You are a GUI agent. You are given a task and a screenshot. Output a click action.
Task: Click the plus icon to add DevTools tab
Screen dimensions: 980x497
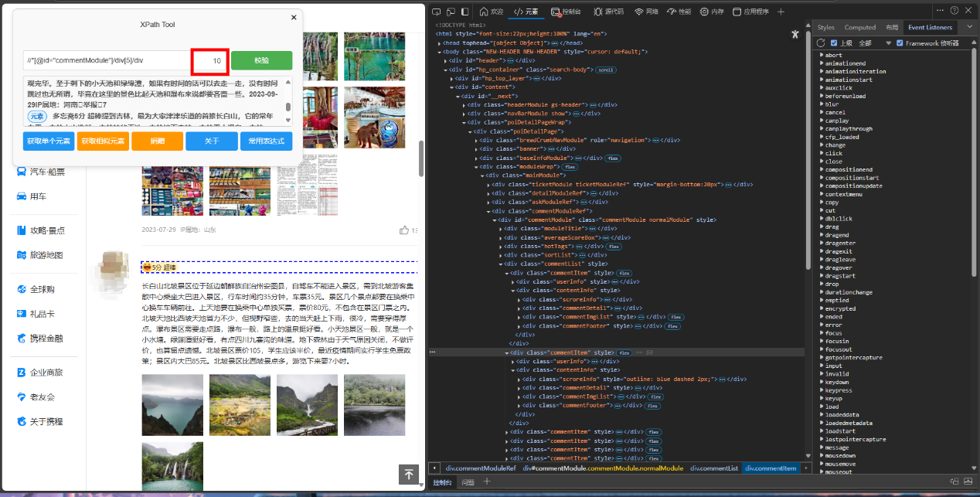pyautogui.click(x=781, y=12)
